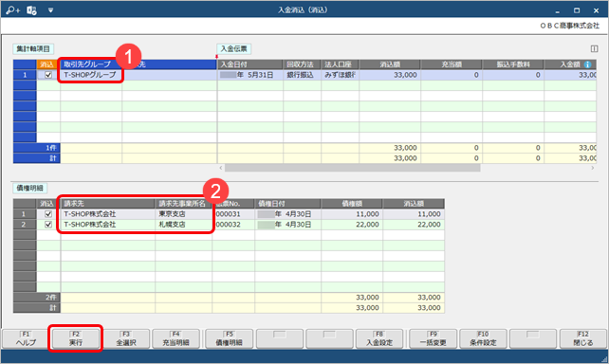Select the 集計軸項目 label tab
Viewport: 609px width, 364px height.
(x=33, y=49)
